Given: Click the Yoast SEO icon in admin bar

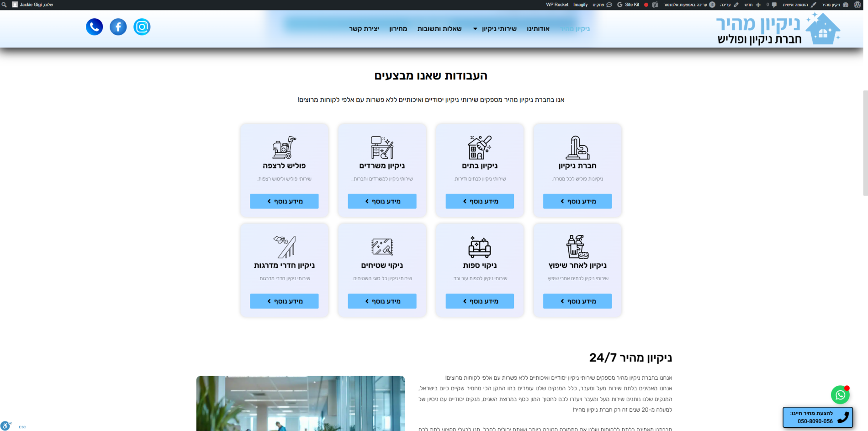Looking at the screenshot, I should click(655, 5).
